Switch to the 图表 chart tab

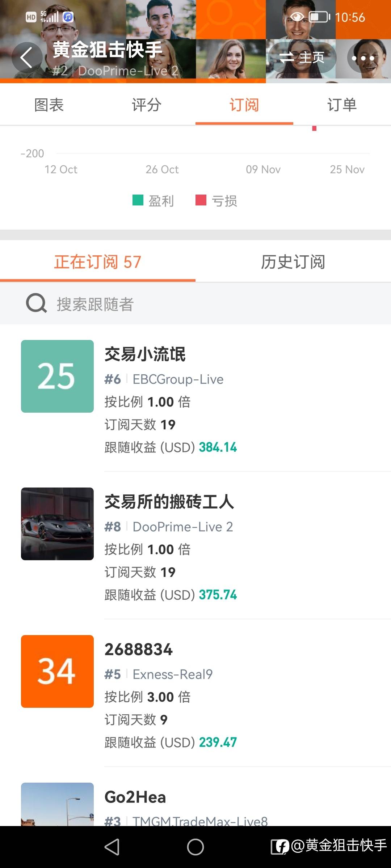[49, 105]
